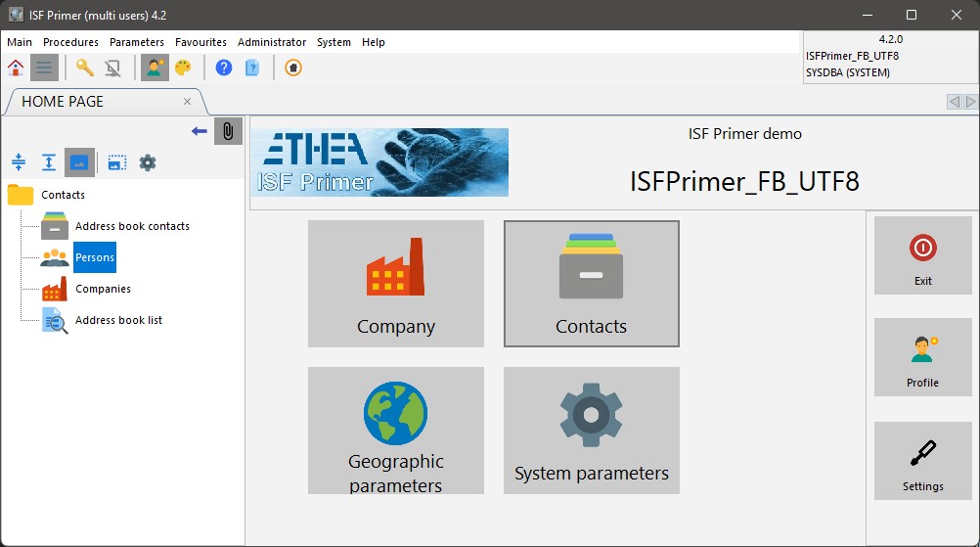Open the Profile button
Image resolution: width=980 pixels, height=547 pixels.
pos(922,357)
